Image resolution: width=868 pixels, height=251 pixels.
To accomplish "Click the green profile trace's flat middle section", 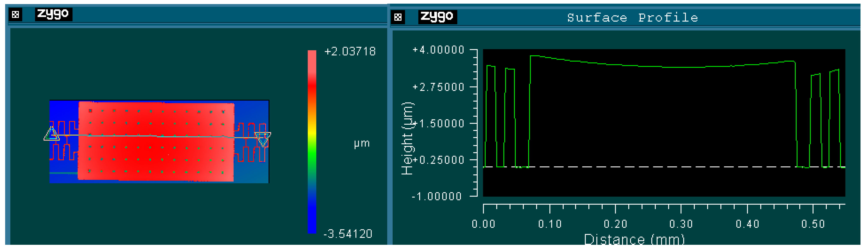I will click(684, 67).
